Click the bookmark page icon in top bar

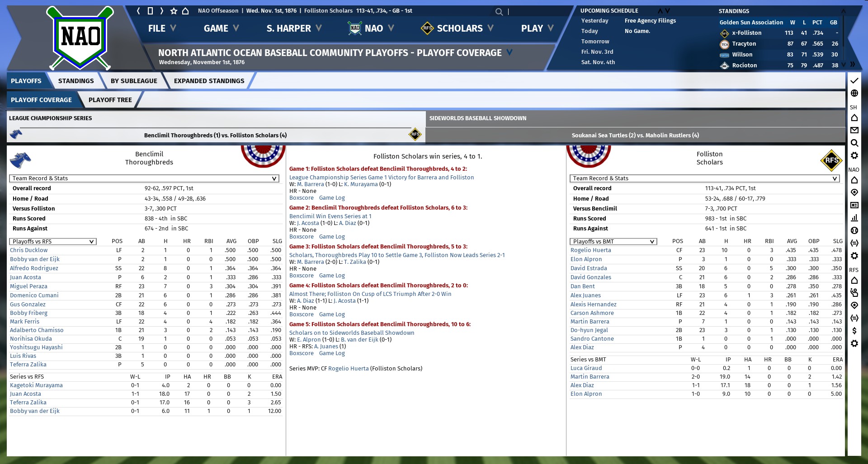click(150, 11)
